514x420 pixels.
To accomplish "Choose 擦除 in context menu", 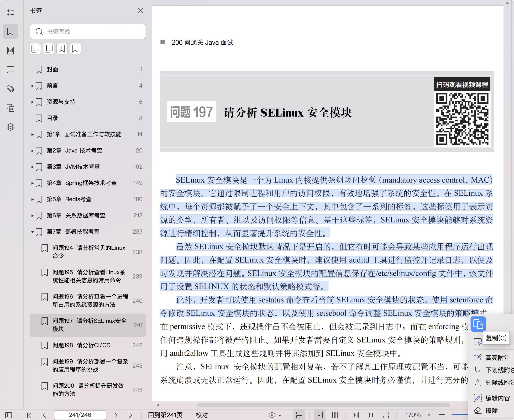I will click(486, 410).
